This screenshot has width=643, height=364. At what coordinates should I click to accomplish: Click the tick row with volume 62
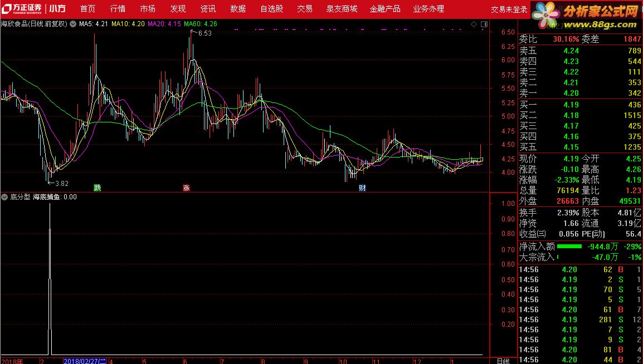[580, 270]
